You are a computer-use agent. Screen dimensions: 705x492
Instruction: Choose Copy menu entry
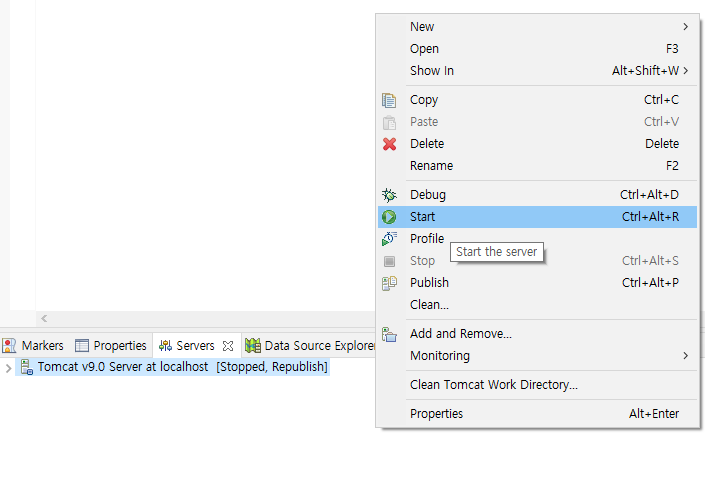click(x=537, y=100)
